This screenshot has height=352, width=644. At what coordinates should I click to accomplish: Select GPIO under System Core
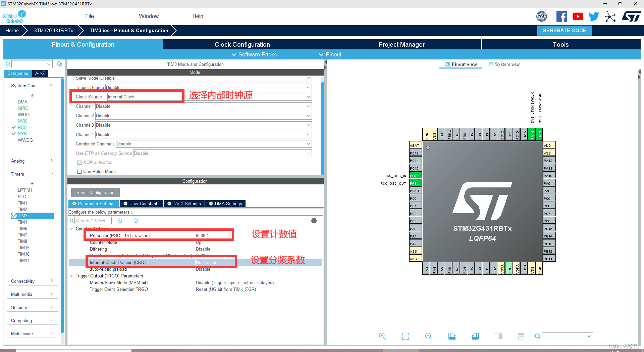[x=23, y=108]
